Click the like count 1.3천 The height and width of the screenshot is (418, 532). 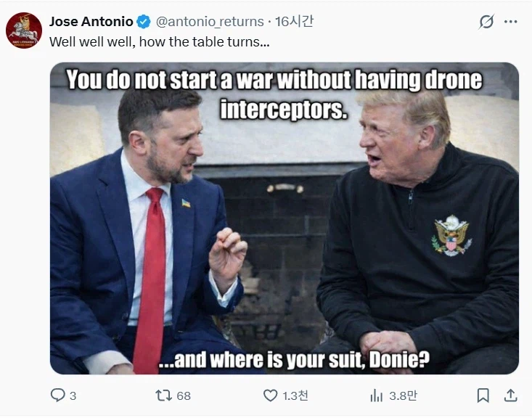(x=295, y=396)
